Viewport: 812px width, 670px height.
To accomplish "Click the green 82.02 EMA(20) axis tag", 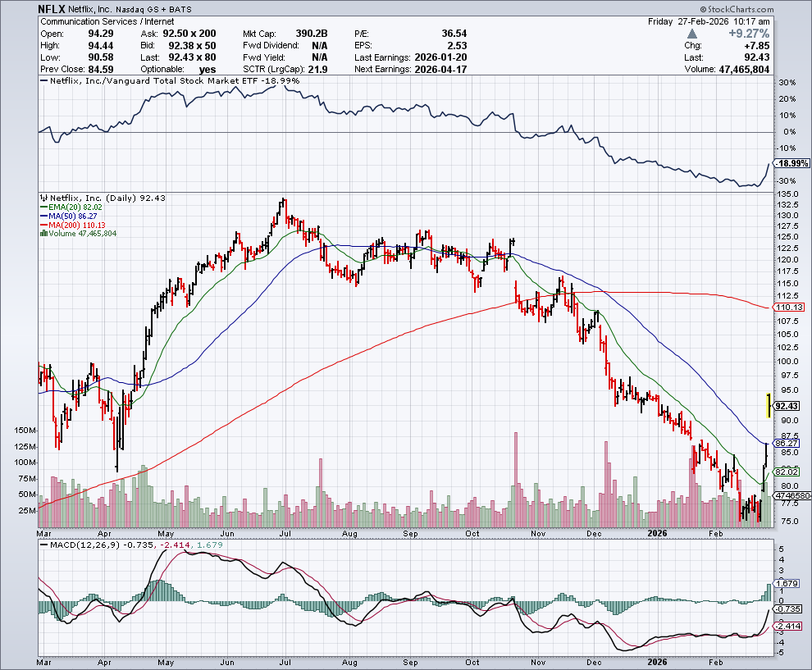I will coord(787,472).
